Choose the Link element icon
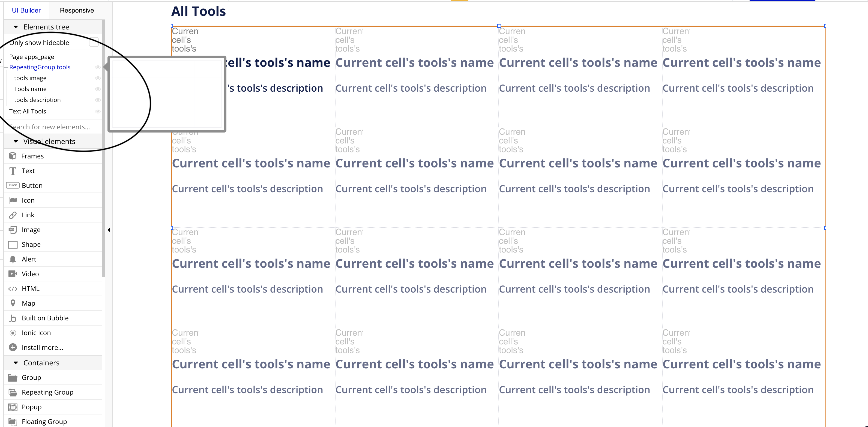The width and height of the screenshot is (868, 427). 13,215
